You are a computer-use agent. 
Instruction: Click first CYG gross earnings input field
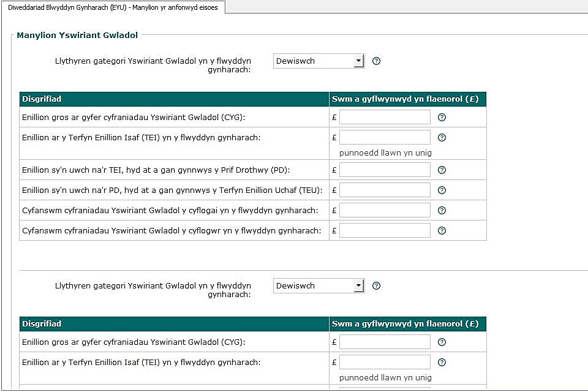click(385, 117)
